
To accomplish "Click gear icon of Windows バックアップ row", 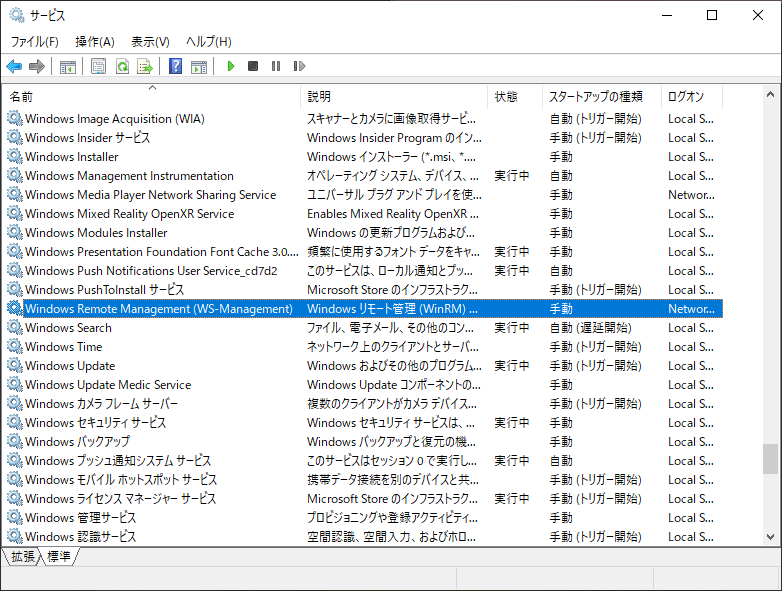I will pyautogui.click(x=15, y=441).
